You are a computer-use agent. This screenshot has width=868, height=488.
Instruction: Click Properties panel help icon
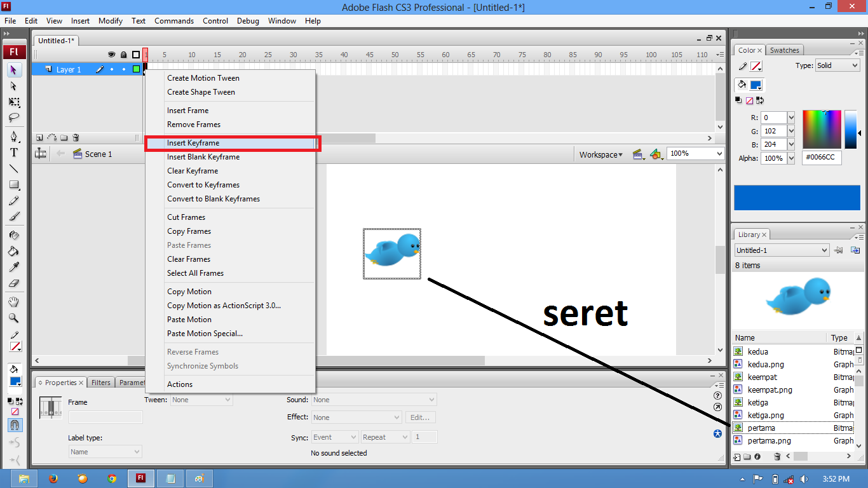click(718, 395)
